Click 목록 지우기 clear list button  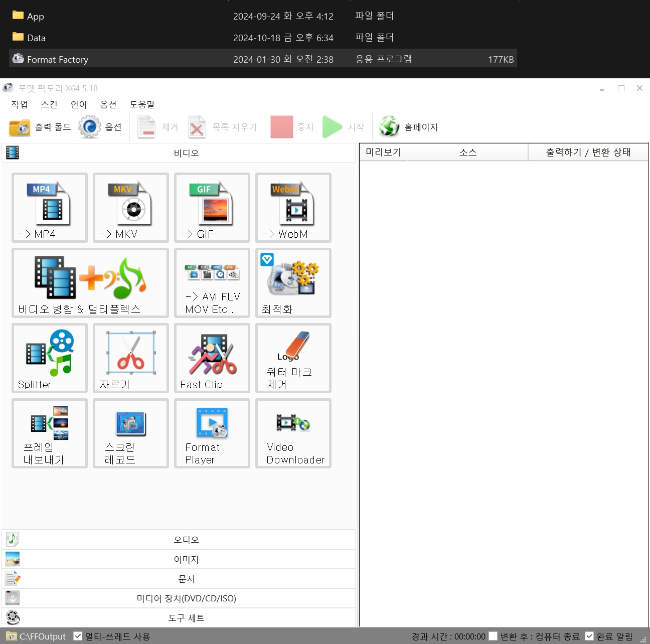(x=223, y=127)
